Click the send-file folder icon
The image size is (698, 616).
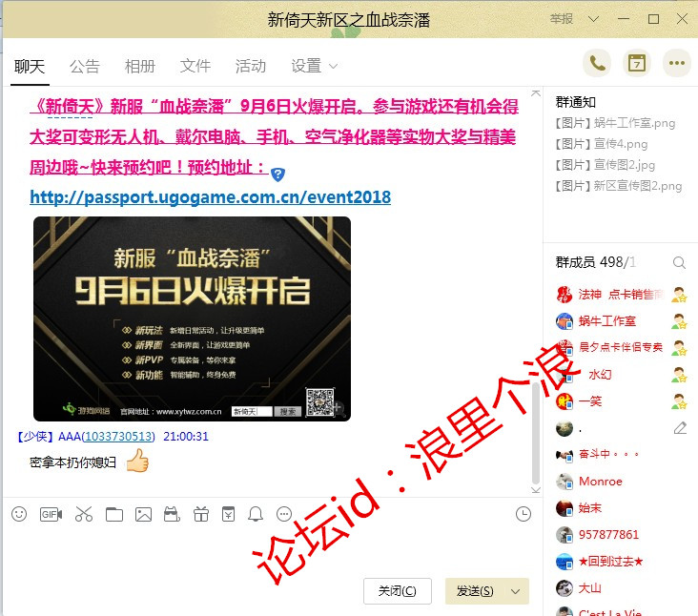coord(114,514)
